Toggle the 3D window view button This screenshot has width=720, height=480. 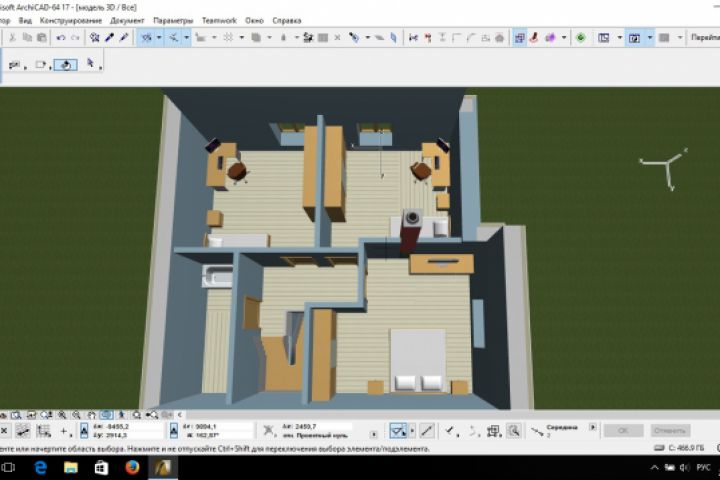(519, 38)
